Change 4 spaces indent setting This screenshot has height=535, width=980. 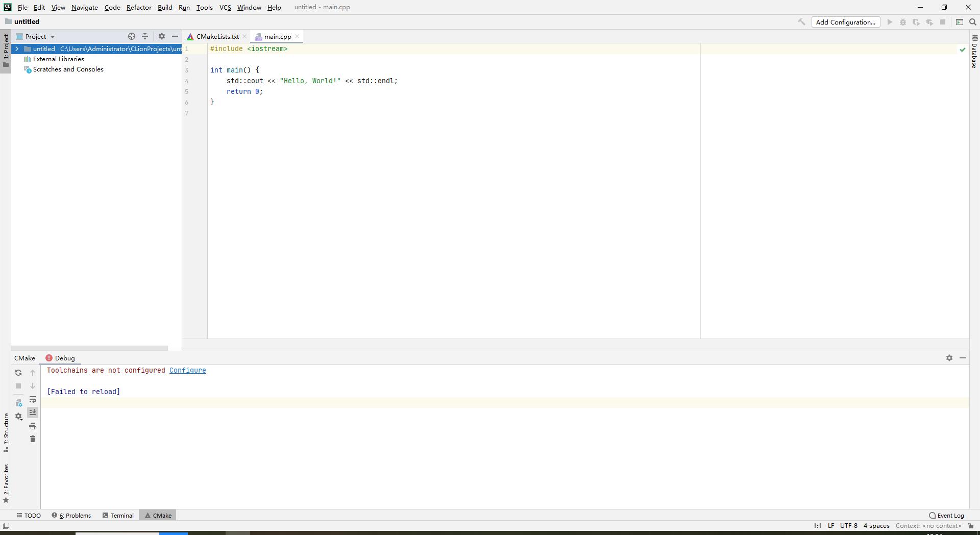coord(876,526)
